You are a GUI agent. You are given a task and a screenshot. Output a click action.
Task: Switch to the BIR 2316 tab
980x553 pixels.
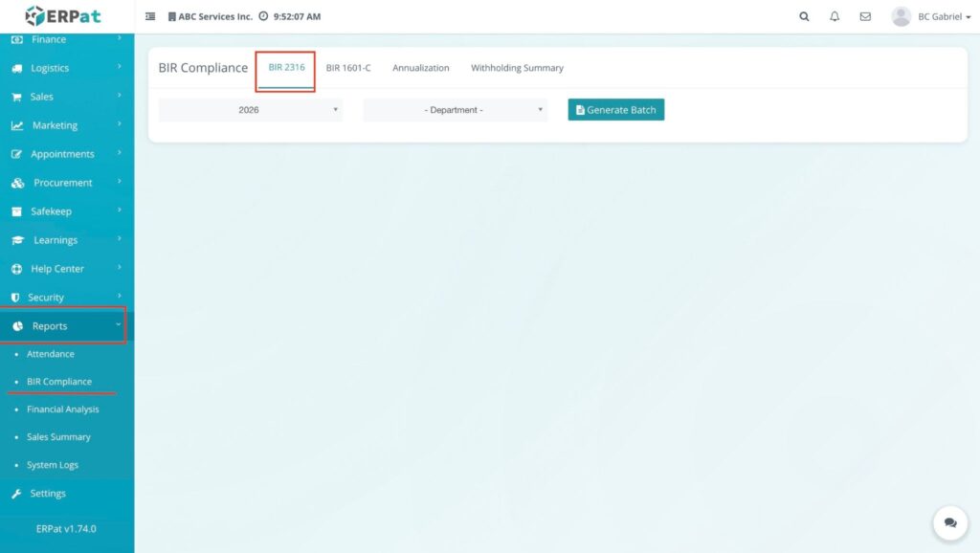[x=286, y=68]
